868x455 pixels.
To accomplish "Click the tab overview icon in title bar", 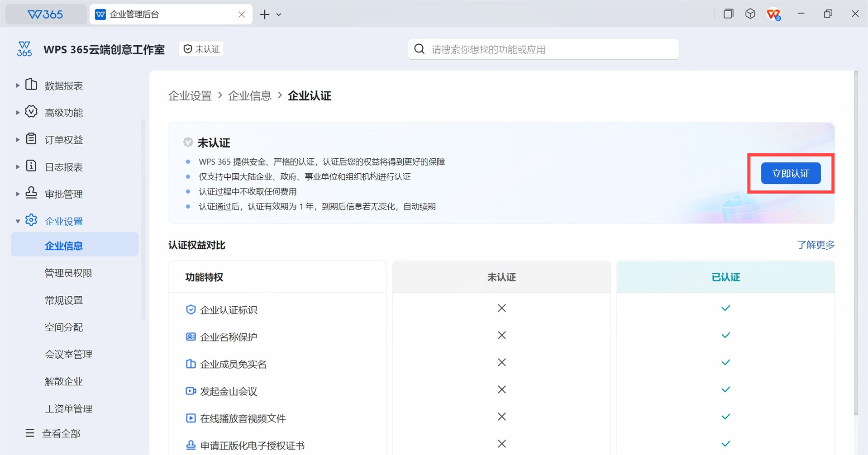I will point(728,14).
